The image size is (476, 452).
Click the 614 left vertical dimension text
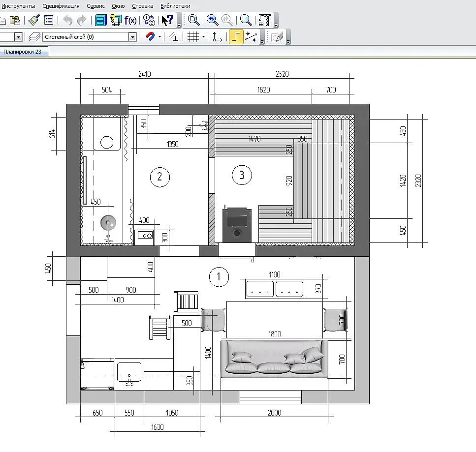pos(52,134)
